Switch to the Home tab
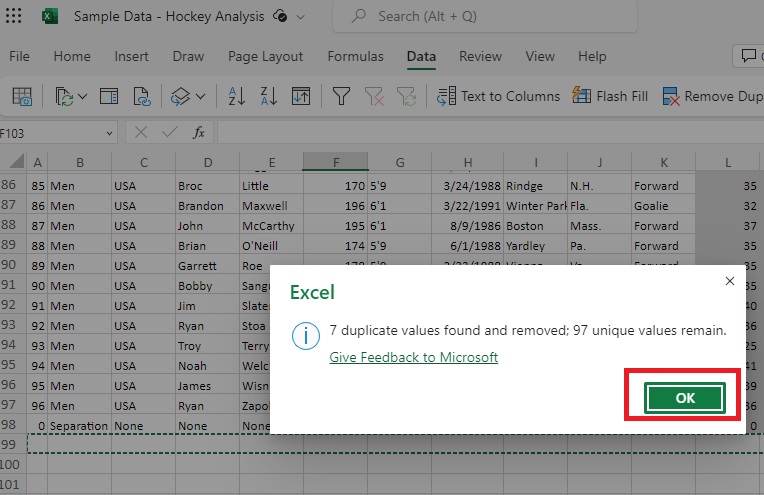The height and width of the screenshot is (495, 764). click(x=72, y=57)
